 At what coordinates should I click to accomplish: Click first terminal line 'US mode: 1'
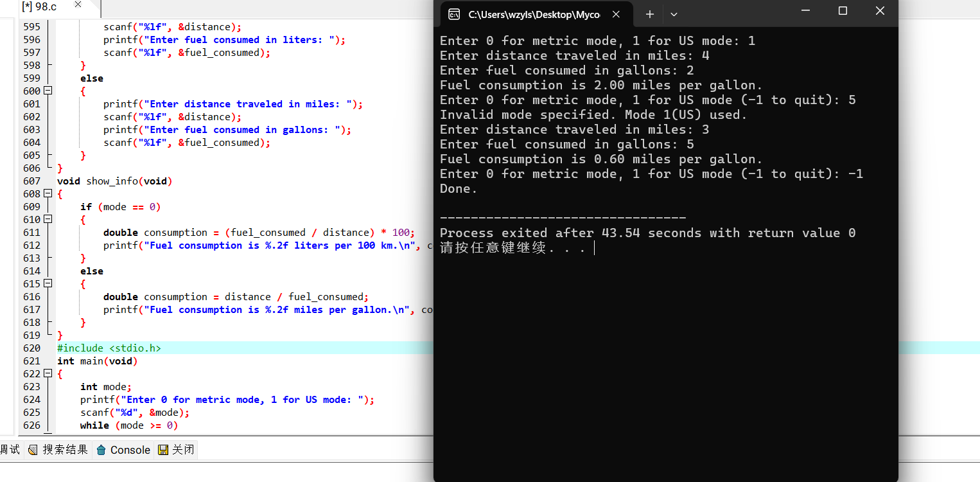pos(598,41)
